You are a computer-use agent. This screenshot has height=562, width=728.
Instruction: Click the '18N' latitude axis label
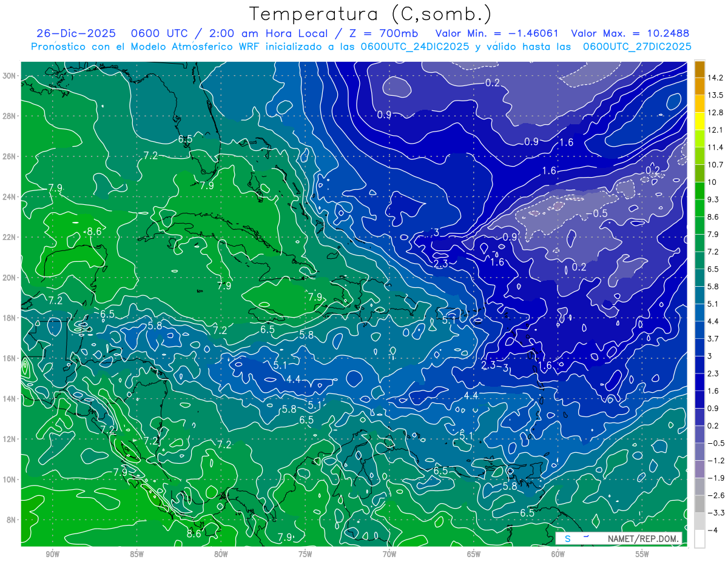9,318
